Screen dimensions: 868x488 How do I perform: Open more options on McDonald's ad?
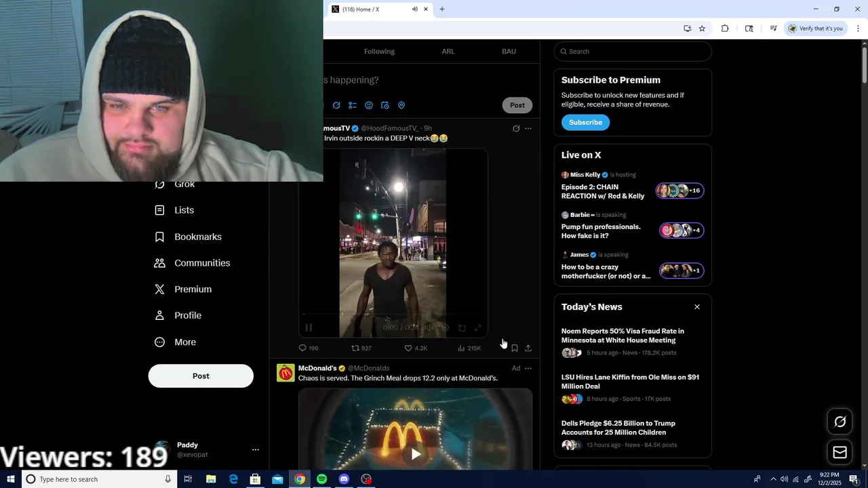(528, 368)
